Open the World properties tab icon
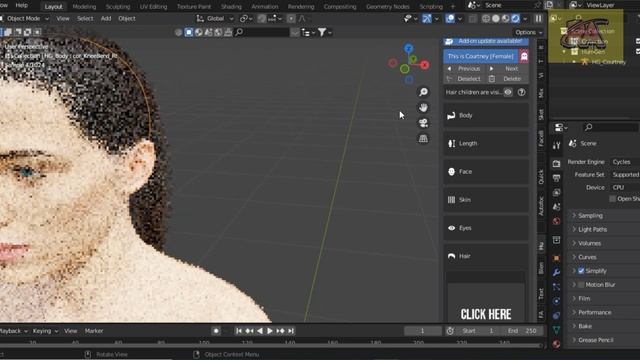Image resolution: width=640 pixels, height=360 pixels. (556, 221)
